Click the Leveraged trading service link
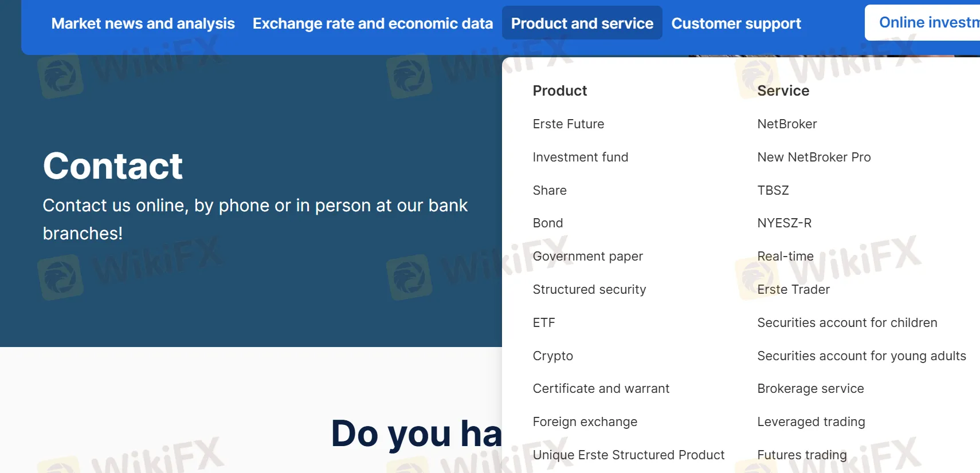Screen dimensions: 980x473 tap(811, 421)
